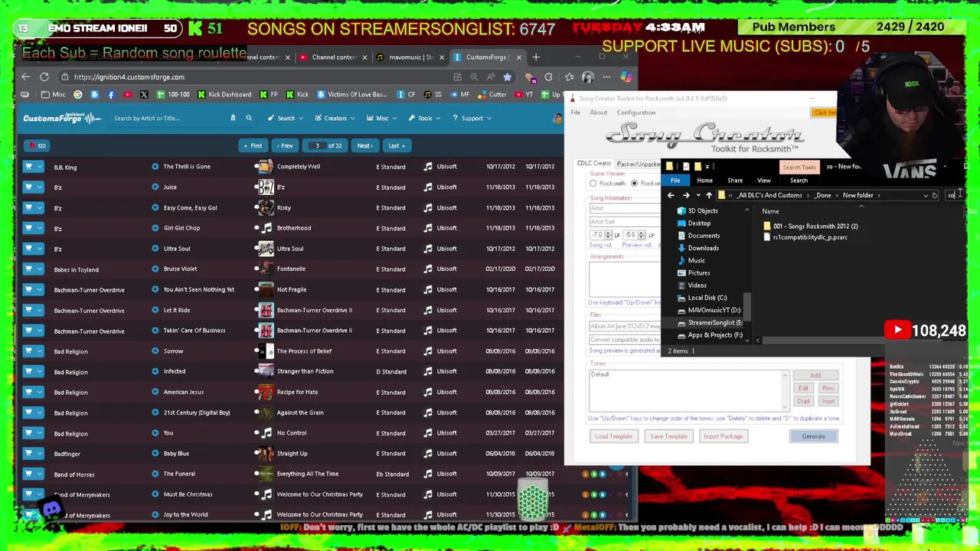This screenshot has width=980, height=551.
Task: Add Babes in Toyland song to cart
Action: pos(29,269)
